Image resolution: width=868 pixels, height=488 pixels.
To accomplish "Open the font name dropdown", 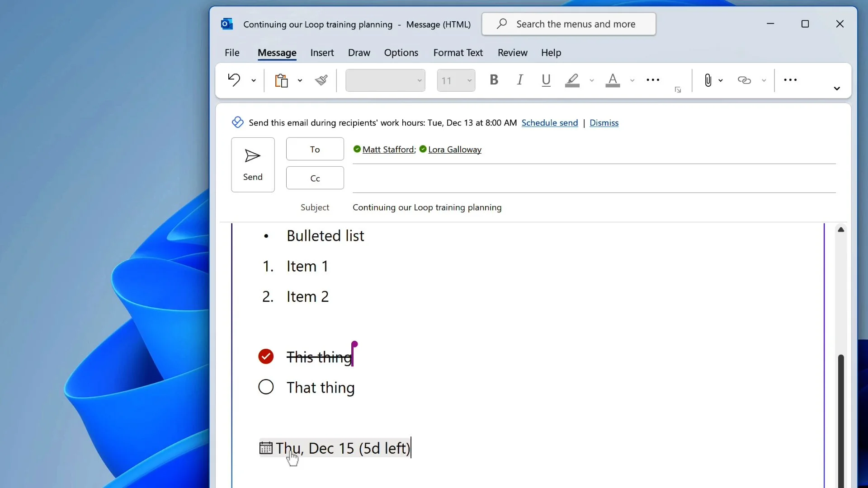I will (420, 80).
